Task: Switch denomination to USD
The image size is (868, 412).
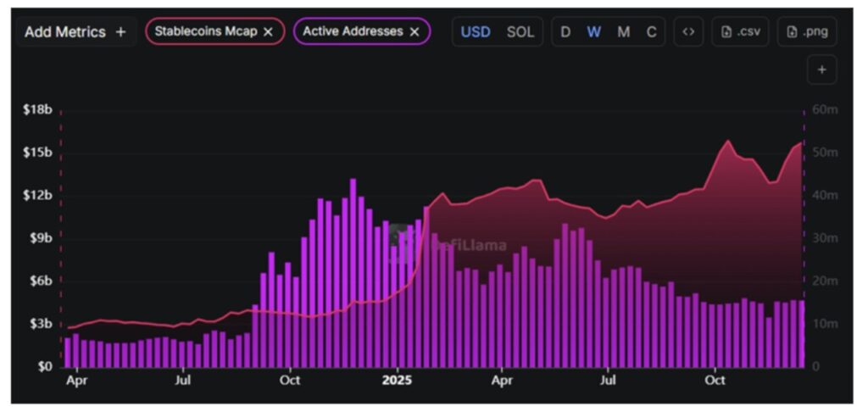Action: pyautogui.click(x=476, y=31)
